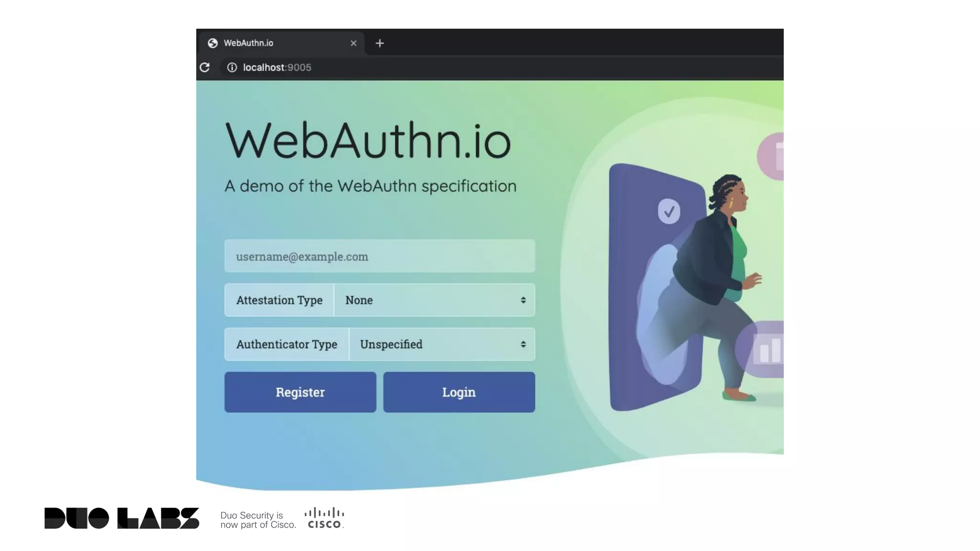The image size is (980, 551).
Task: Click the Authenticator Type dropdown arrows
Action: pyautogui.click(x=523, y=344)
